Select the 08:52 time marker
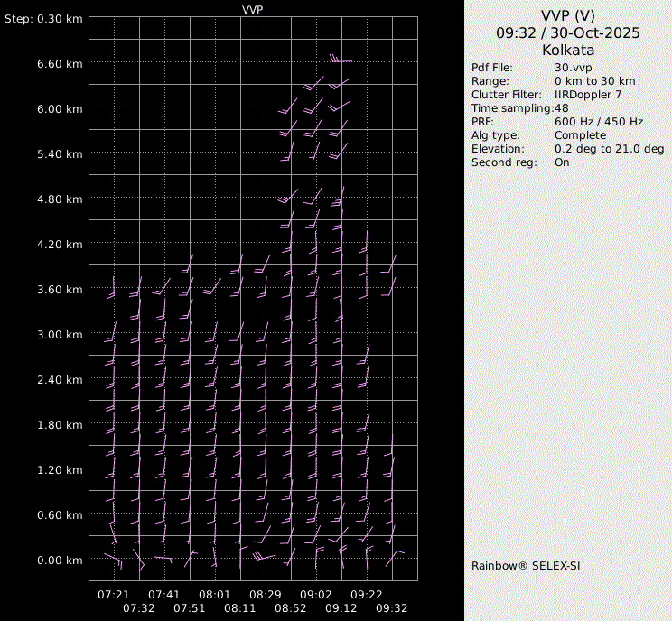The height and width of the screenshot is (621, 672). point(291,608)
